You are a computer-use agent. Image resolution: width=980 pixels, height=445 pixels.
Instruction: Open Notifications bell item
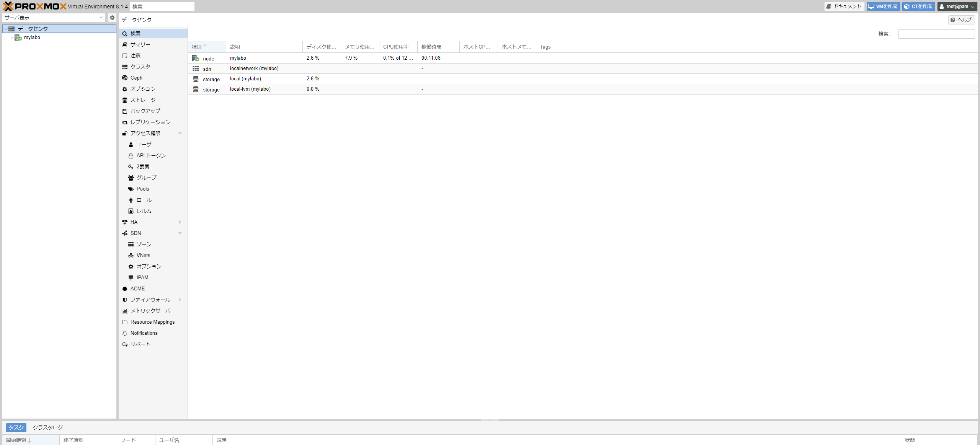[144, 333]
